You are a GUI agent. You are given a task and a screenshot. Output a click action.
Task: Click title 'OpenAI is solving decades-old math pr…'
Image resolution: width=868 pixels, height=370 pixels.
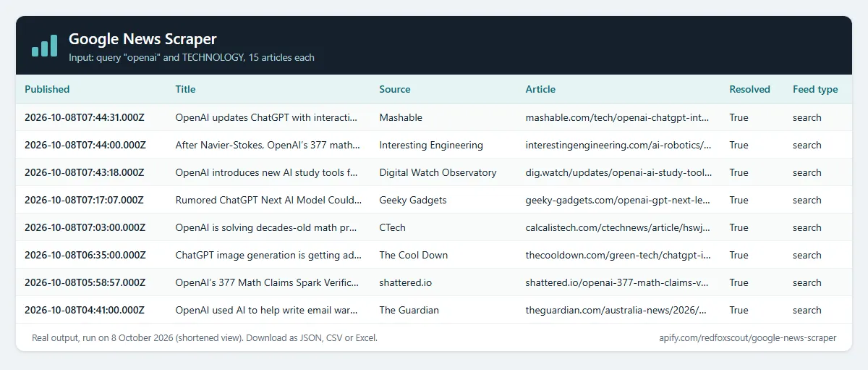coord(267,227)
